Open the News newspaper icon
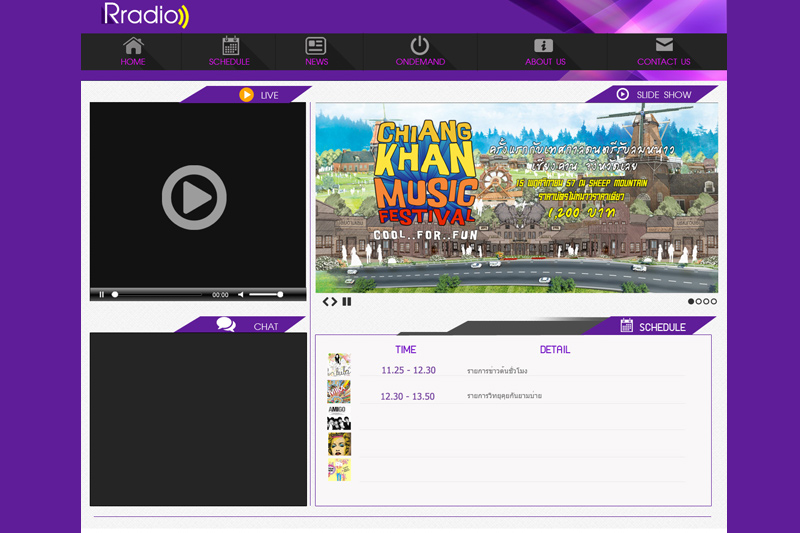800x533 pixels. pos(316,46)
